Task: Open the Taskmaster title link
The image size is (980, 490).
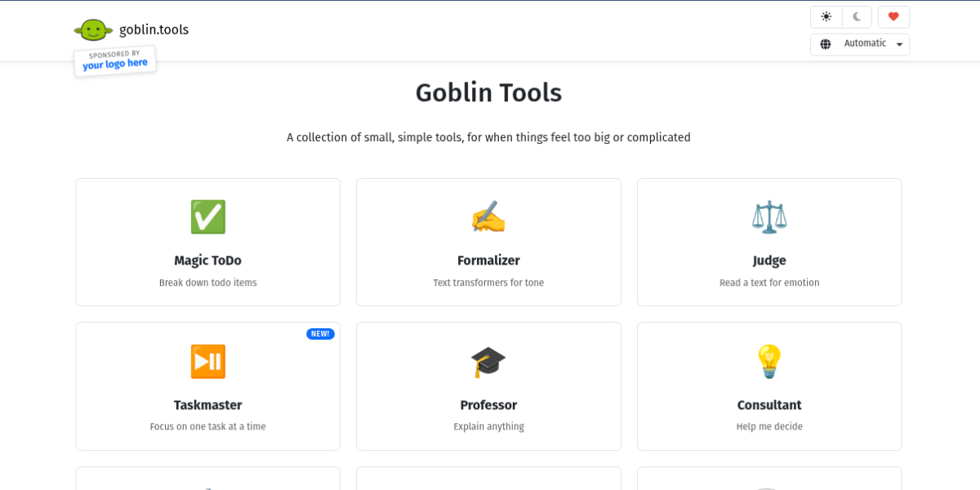Action: (x=207, y=405)
